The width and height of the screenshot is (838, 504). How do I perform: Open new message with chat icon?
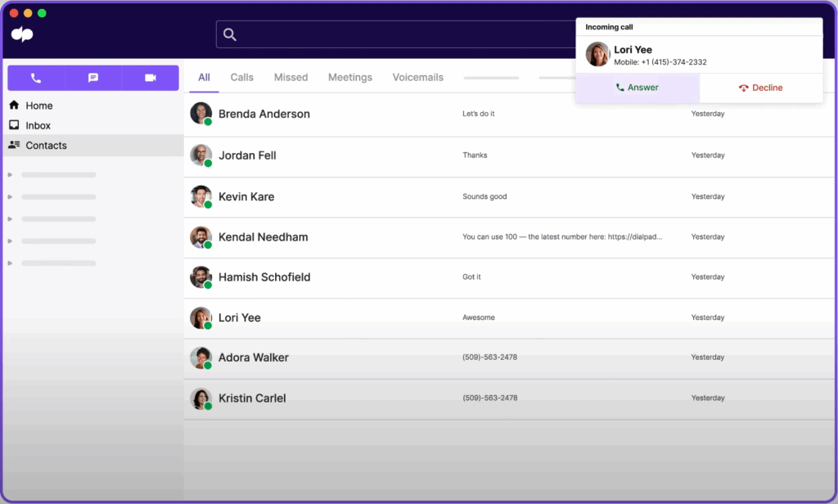pyautogui.click(x=93, y=78)
